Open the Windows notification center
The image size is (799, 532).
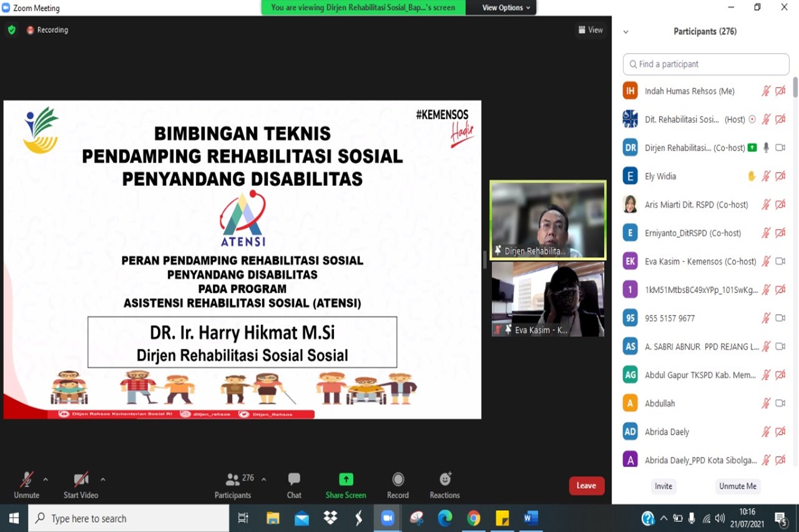click(781, 518)
